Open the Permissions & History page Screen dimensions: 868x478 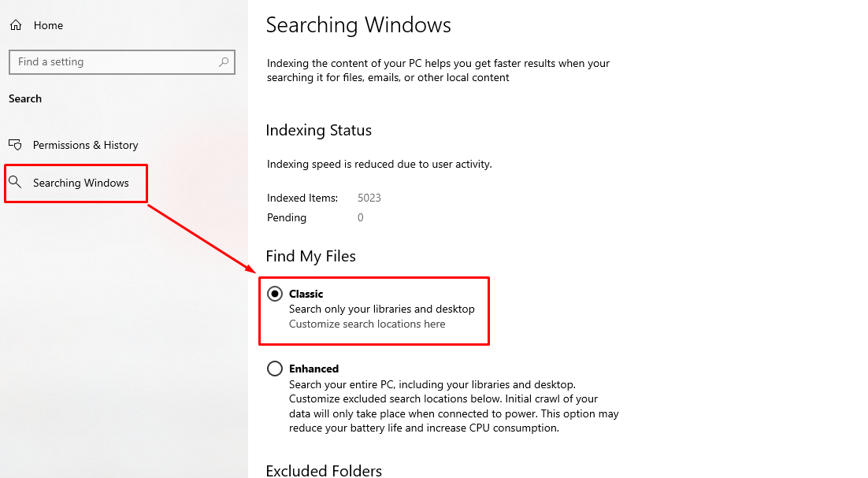(85, 145)
